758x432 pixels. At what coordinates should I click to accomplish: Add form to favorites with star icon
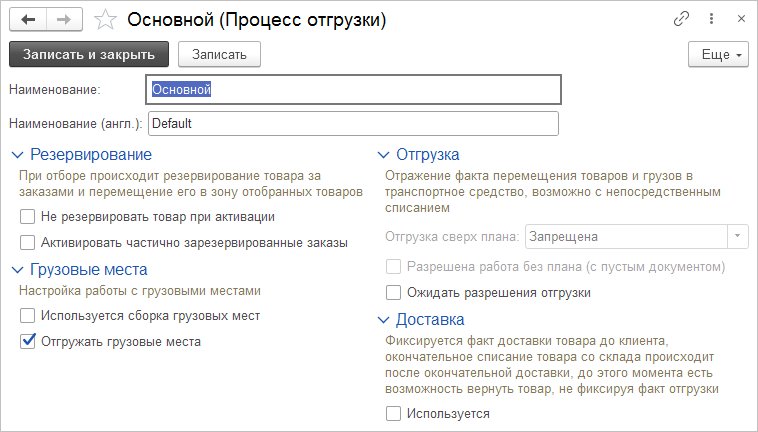105,20
